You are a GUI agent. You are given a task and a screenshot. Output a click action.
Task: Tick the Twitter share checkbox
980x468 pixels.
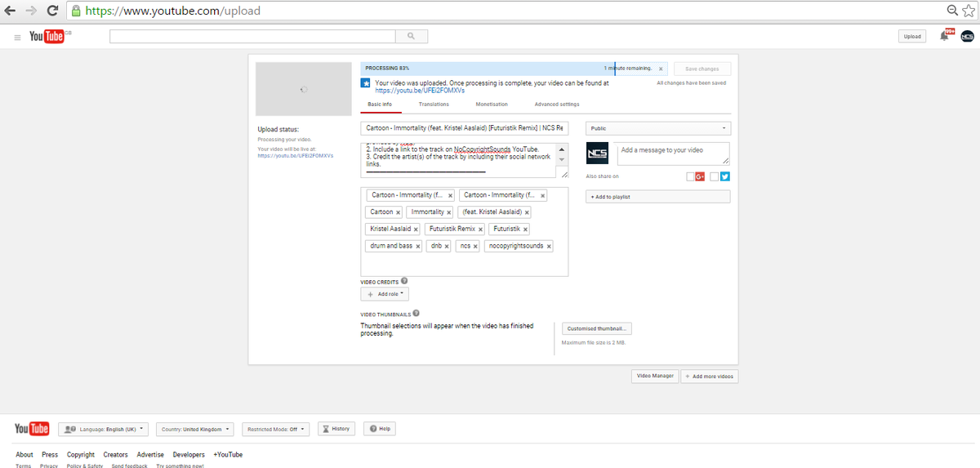[715, 176]
